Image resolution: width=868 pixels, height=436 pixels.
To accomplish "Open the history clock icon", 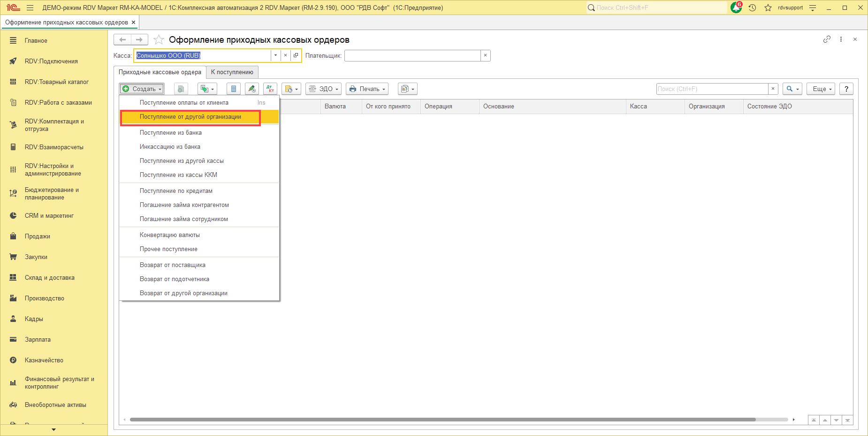I will click(x=752, y=8).
